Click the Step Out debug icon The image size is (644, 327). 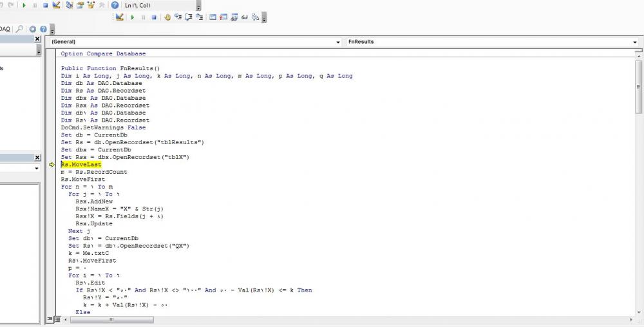pos(200,17)
